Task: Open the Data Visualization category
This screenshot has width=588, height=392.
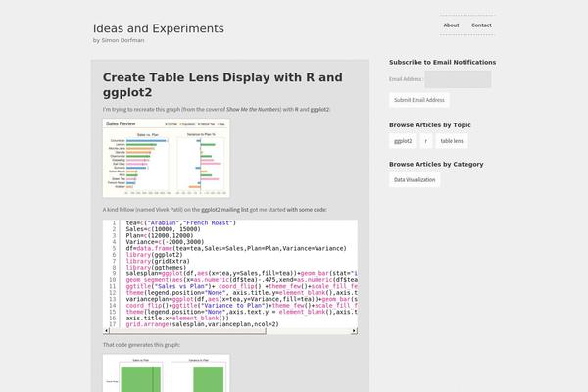Action: pyautogui.click(x=415, y=180)
